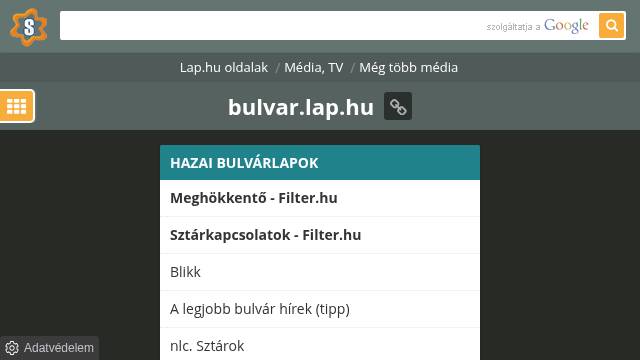Viewport: 640px width, 360px height.
Task: Click the Adatvédelem privacy button label
Action: (x=59, y=348)
